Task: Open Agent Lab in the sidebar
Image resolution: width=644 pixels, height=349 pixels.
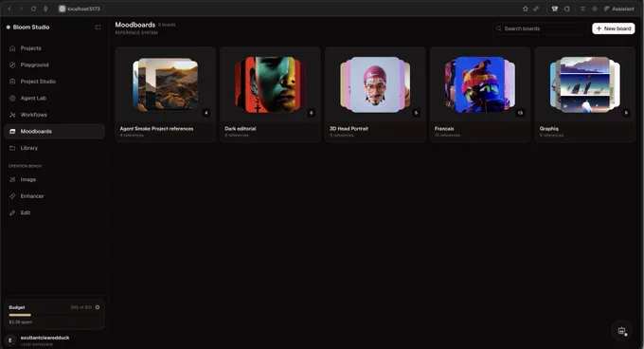Action: (54, 98)
